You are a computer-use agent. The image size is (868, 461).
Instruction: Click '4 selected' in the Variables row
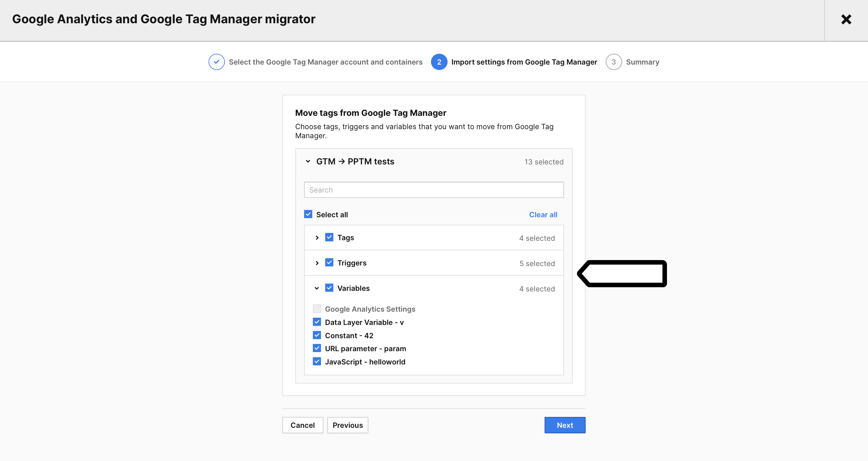coord(537,289)
